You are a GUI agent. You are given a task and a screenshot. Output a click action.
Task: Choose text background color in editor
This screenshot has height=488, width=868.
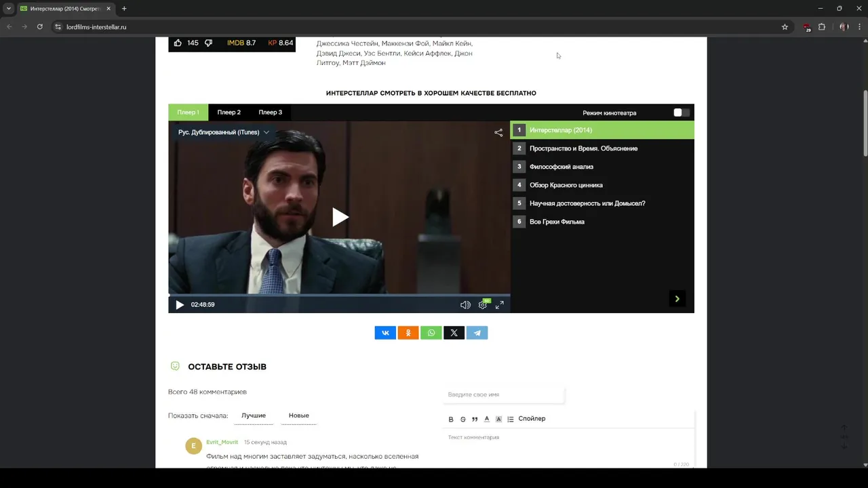pyautogui.click(x=498, y=419)
